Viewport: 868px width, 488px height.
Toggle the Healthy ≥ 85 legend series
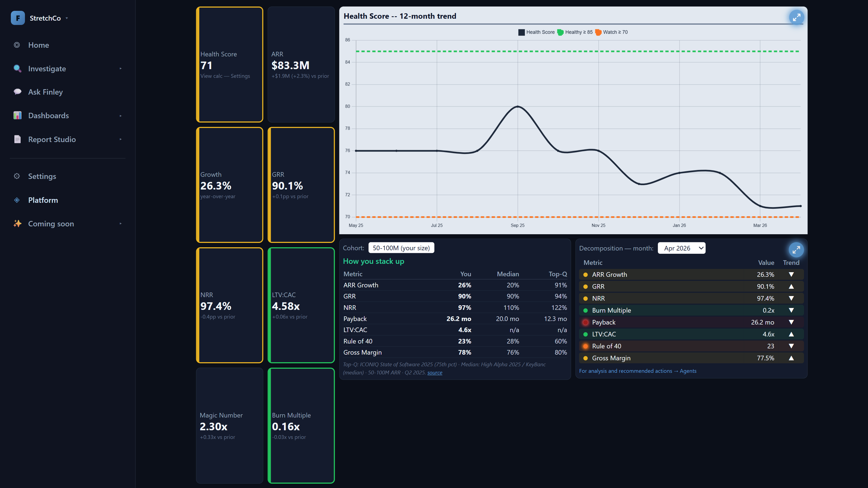[575, 32]
